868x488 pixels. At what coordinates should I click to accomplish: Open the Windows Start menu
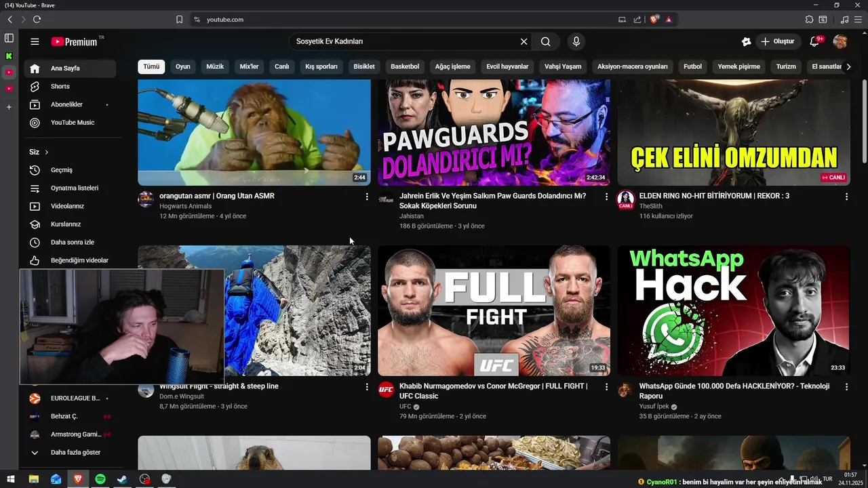click(x=11, y=479)
